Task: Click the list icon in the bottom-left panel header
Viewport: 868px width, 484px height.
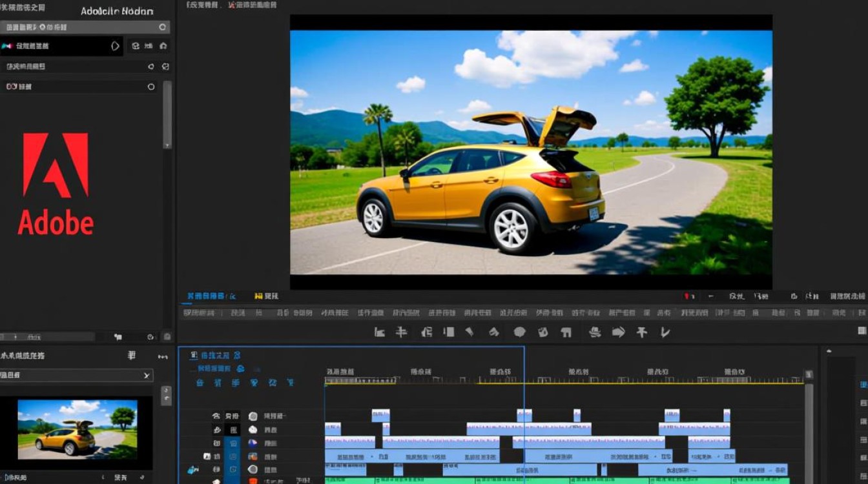Action: point(132,356)
